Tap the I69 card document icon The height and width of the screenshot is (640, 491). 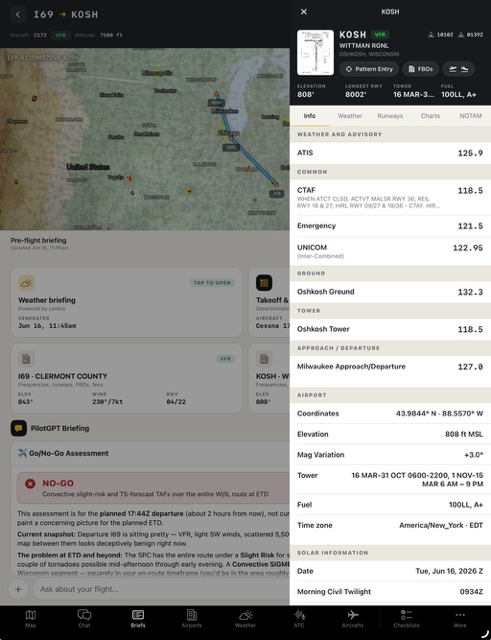pyautogui.click(x=26, y=359)
